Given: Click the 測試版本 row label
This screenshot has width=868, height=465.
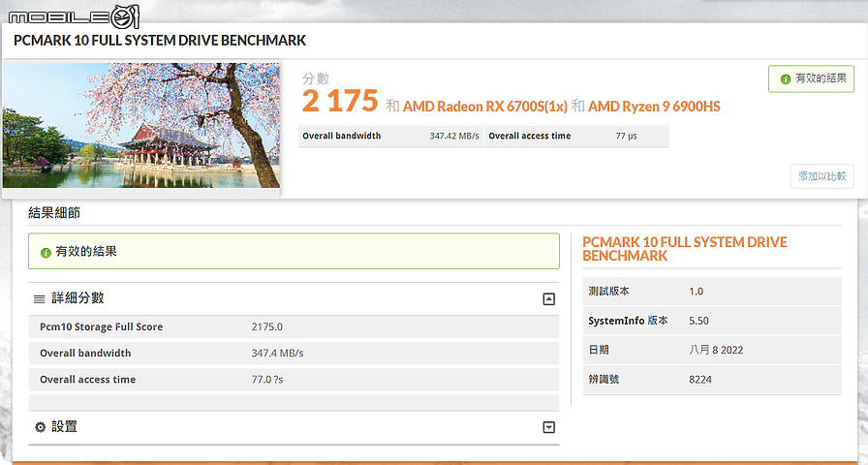Looking at the screenshot, I should tap(609, 292).
